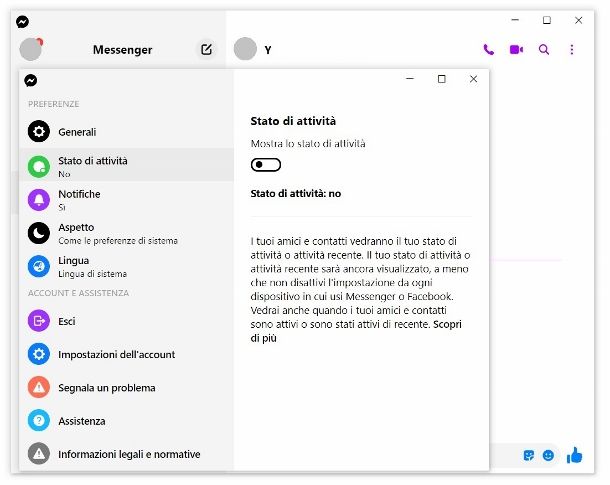This screenshot has height=485, width=610.
Task: Click the Messenger logo in preferences window
Action: (x=31, y=81)
